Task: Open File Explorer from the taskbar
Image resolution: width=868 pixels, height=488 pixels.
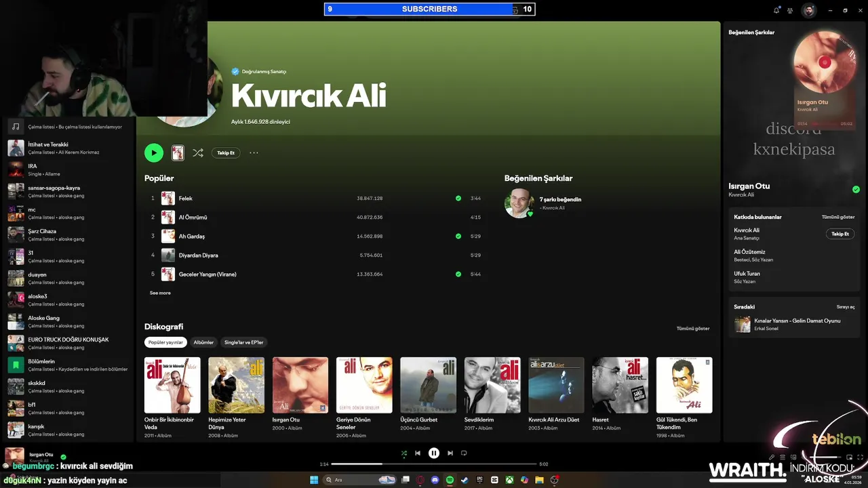Action: coord(539,480)
